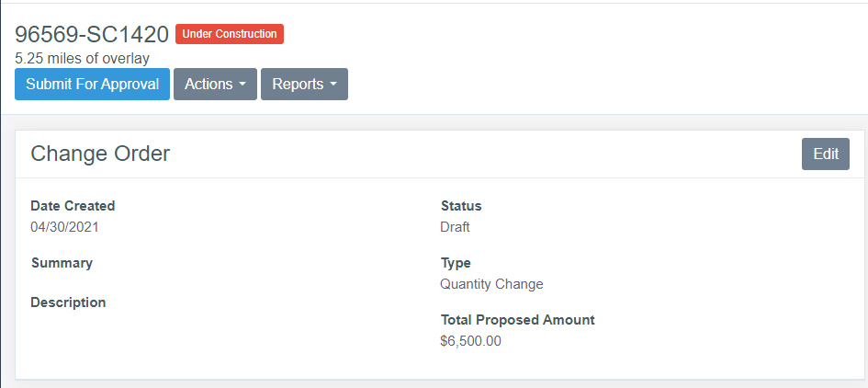Select the $6,500.00 proposed amount value
The width and height of the screenshot is (868, 388).
470,341
